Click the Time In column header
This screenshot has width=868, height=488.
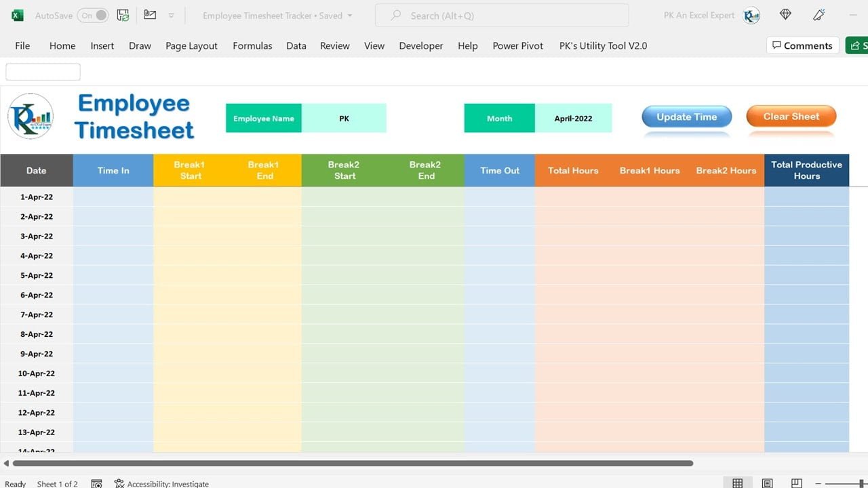click(x=113, y=170)
